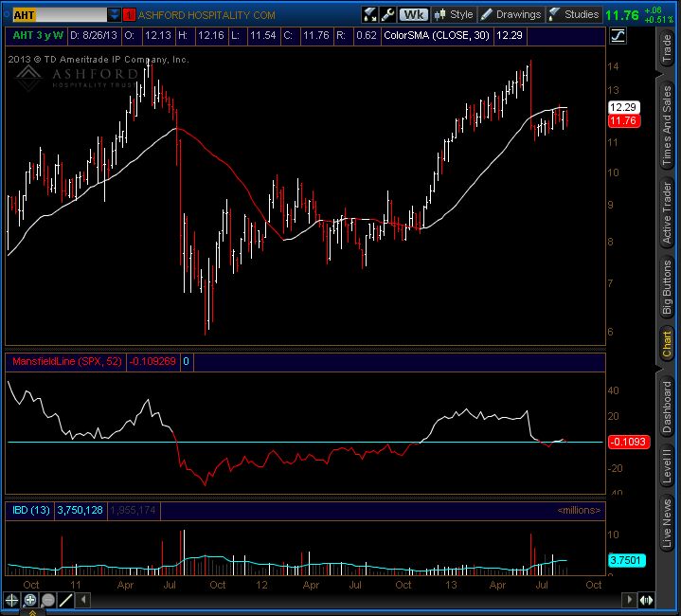Click the <millions> volume units label
681x616 pixels.
click(579, 510)
